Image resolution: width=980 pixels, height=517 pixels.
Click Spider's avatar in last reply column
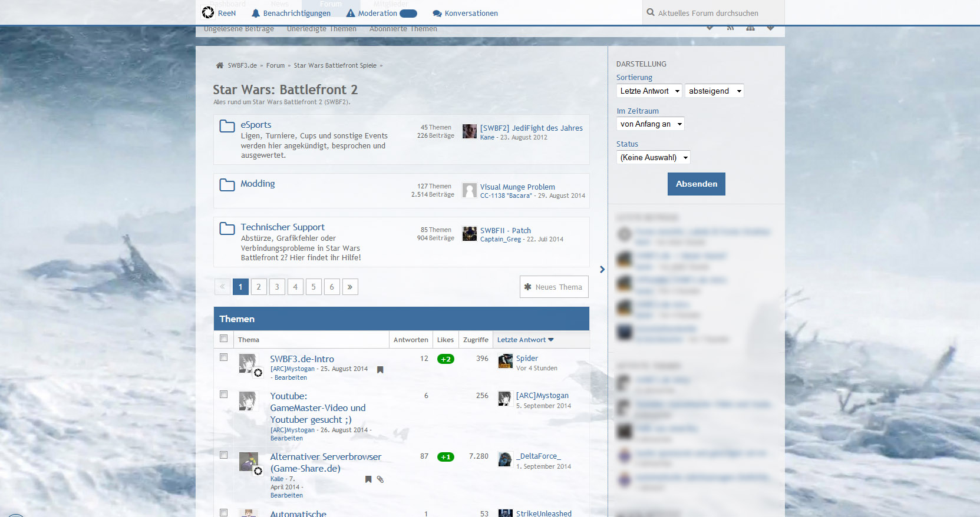[x=506, y=361]
